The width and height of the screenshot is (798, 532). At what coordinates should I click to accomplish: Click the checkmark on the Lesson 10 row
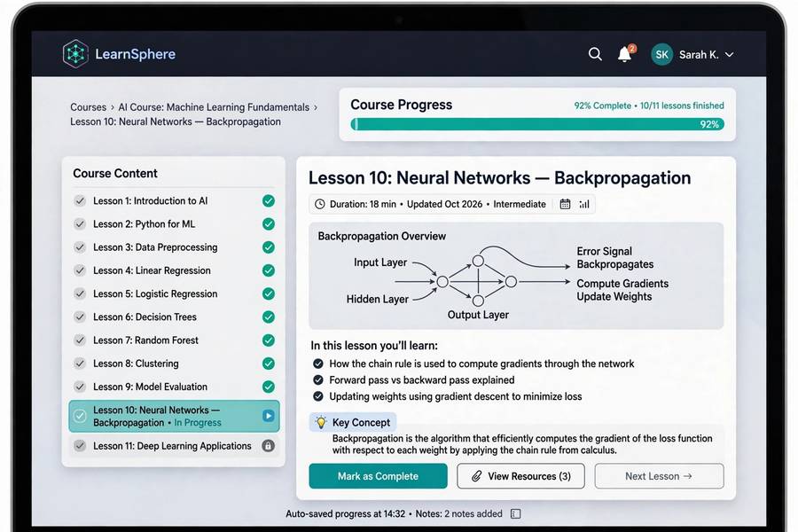80,416
